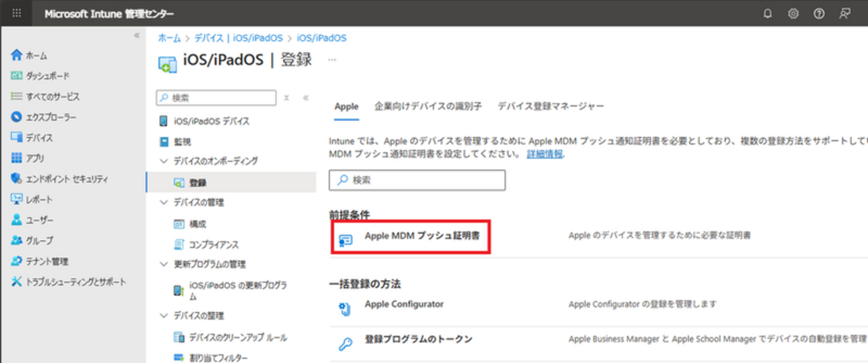Click the 詳細情報 link
The width and height of the screenshot is (868, 363).
[544, 154]
